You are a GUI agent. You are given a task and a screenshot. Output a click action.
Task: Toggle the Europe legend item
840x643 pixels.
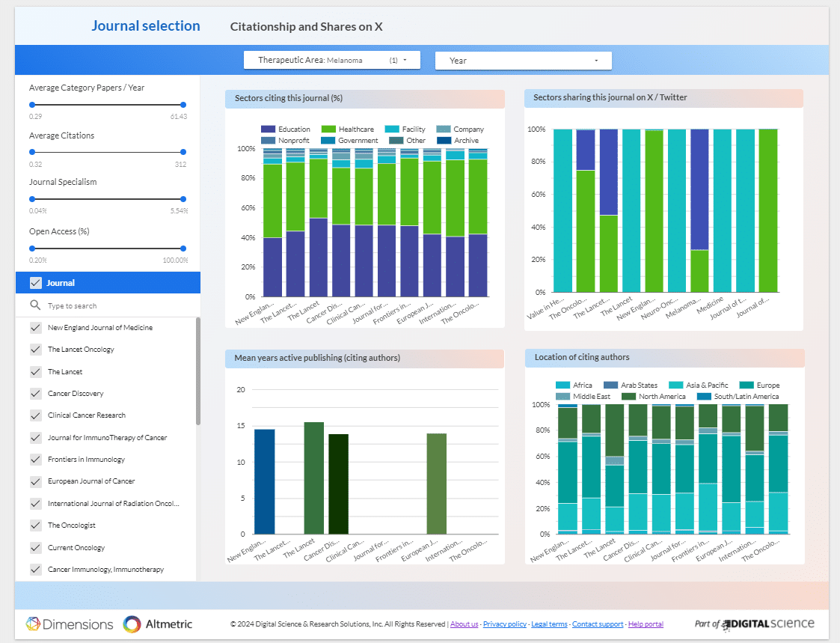pyautogui.click(x=762, y=386)
